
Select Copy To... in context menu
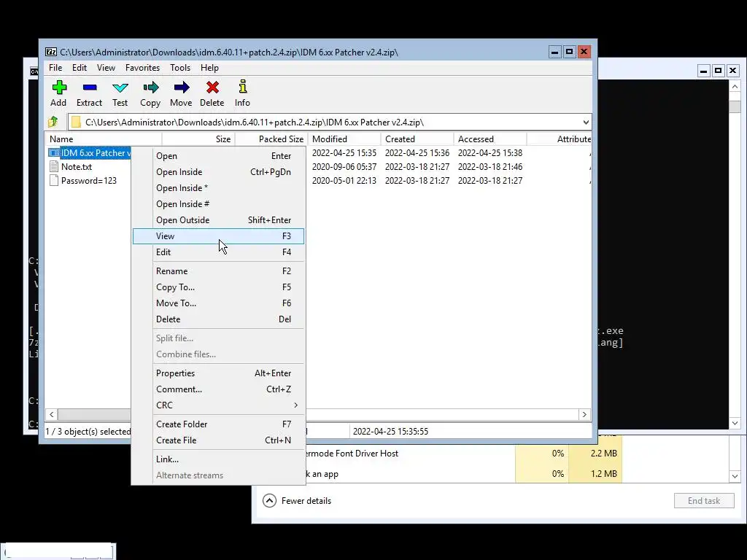click(x=219, y=287)
